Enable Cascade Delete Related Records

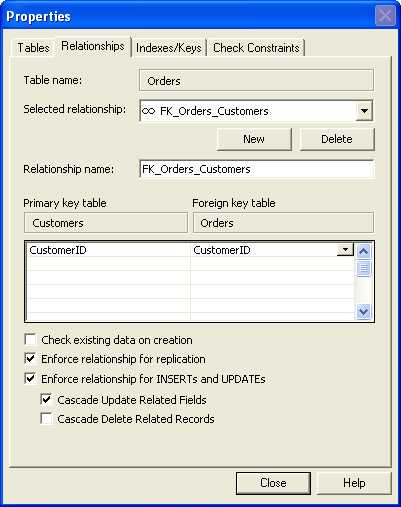47,419
